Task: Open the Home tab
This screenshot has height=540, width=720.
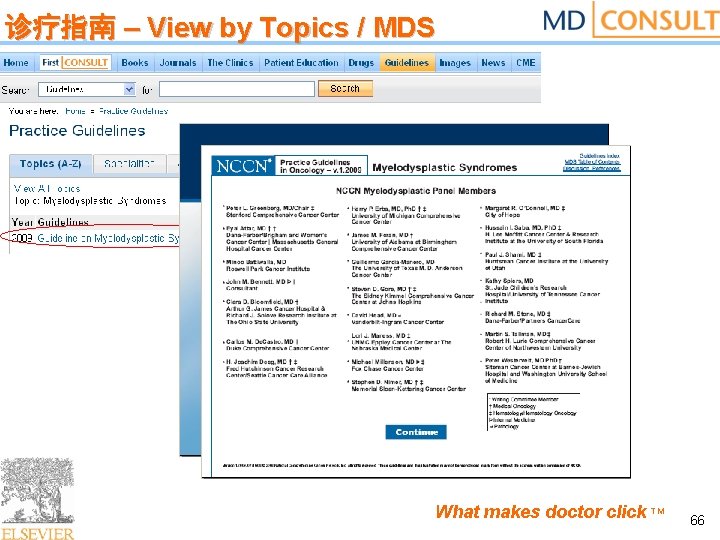Action: tap(16, 62)
